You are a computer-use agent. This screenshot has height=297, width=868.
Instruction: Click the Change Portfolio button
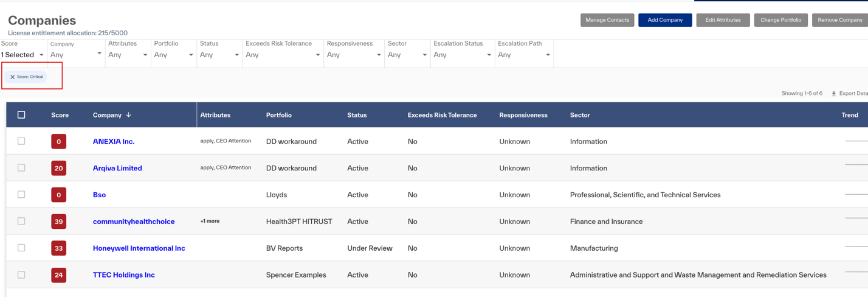[x=781, y=21]
